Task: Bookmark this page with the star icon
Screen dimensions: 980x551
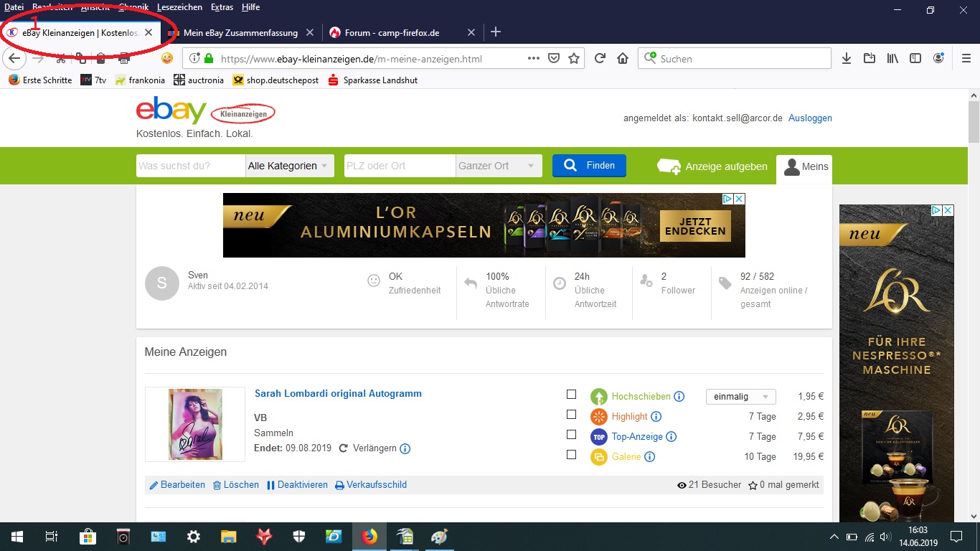Action: [574, 58]
